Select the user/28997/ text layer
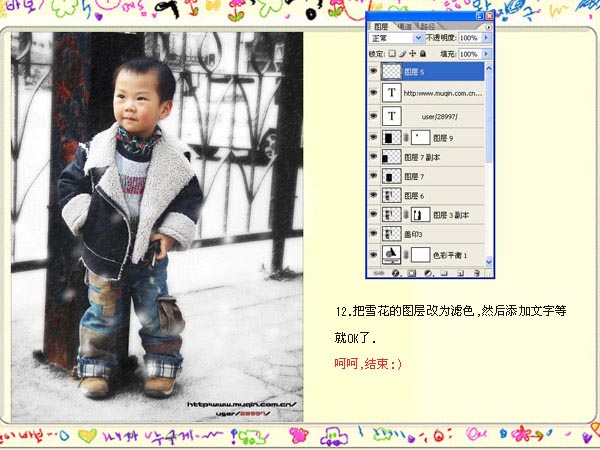The image size is (600, 450). click(440, 115)
